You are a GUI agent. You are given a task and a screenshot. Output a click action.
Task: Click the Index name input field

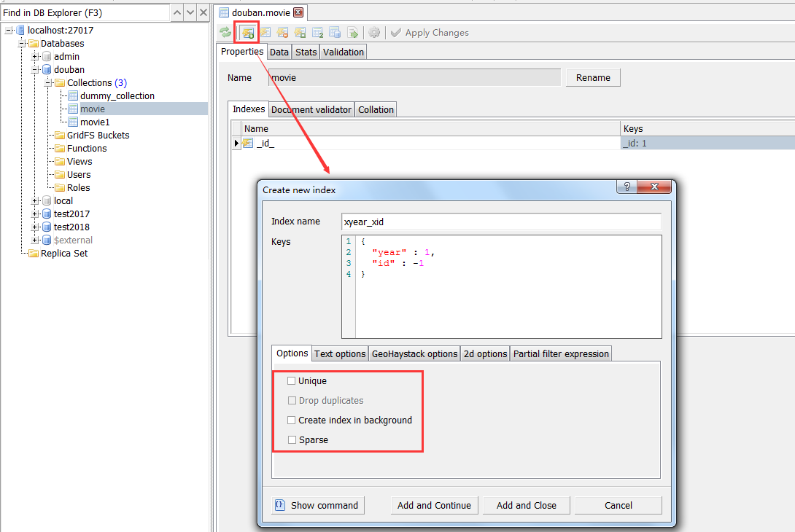[500, 222]
